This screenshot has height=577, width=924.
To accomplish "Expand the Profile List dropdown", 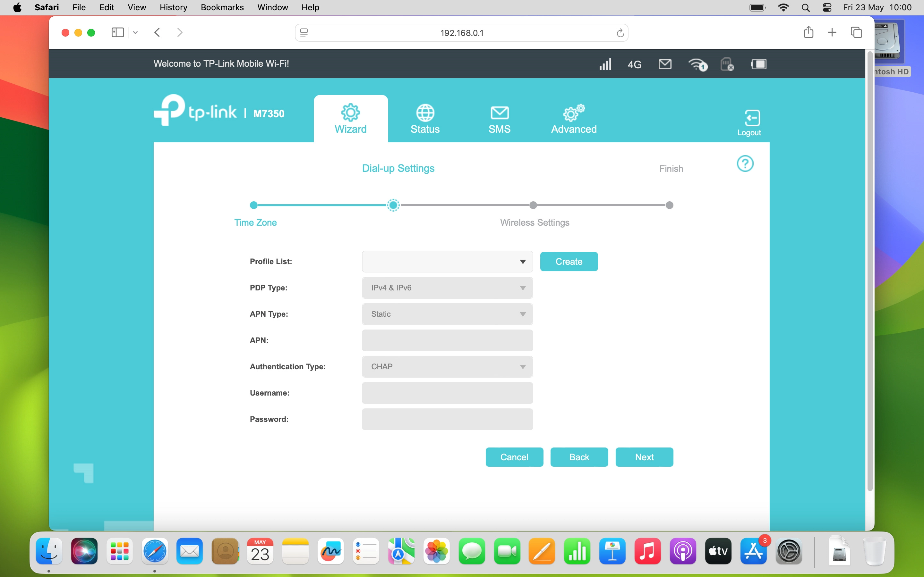I will (447, 262).
